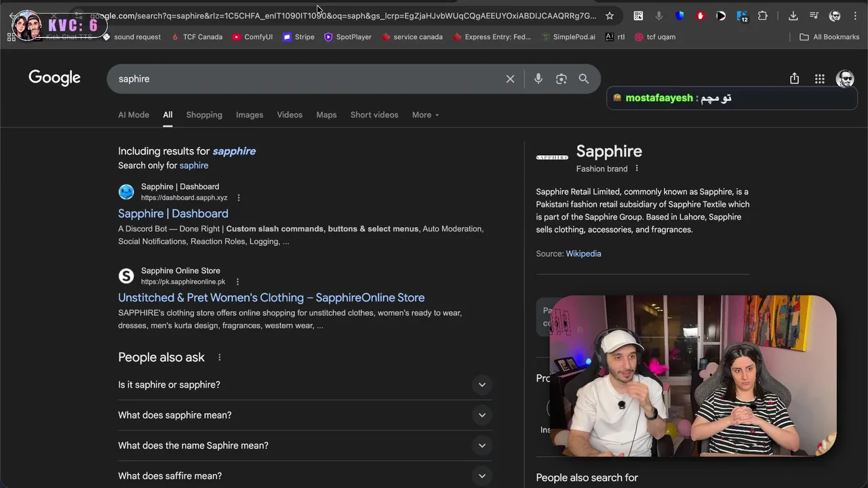Open tcf uqam bookmark
This screenshot has width=868, height=488.
655,37
